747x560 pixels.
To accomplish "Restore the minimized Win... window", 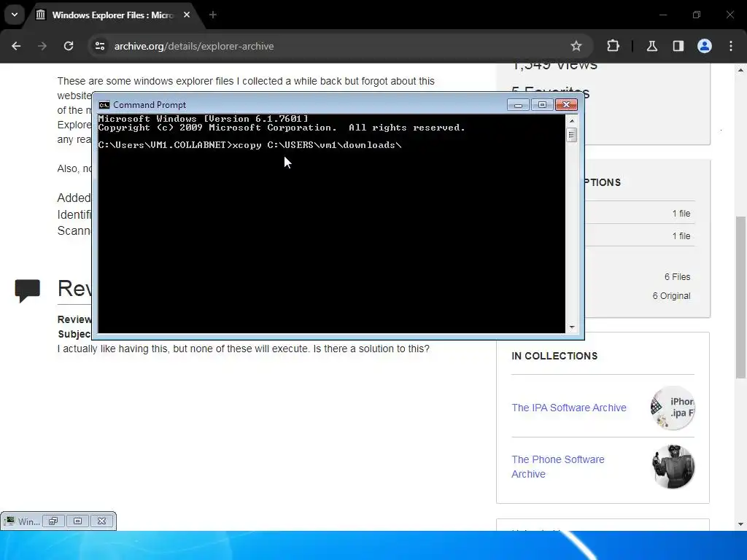I will (53, 521).
